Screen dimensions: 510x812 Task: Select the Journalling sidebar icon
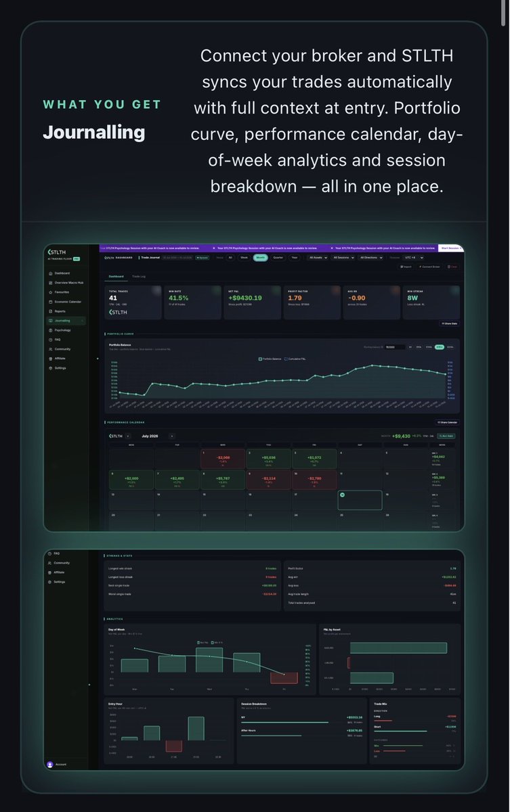51,321
